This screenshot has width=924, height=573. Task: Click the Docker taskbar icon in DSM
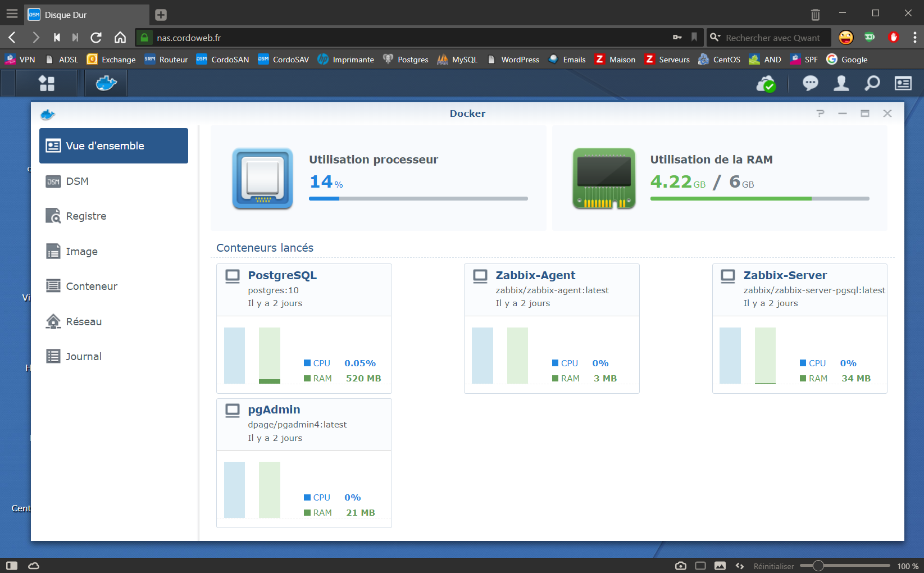[106, 83]
